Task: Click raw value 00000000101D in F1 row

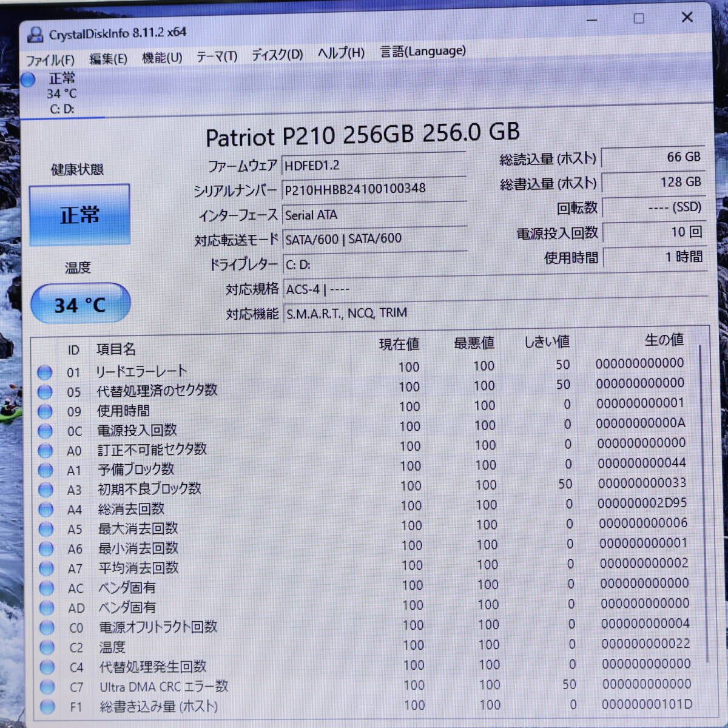Action: coord(647,704)
